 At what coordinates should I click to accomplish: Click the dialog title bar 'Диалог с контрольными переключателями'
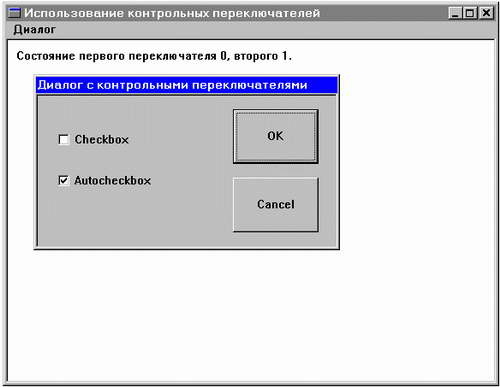pos(187,85)
